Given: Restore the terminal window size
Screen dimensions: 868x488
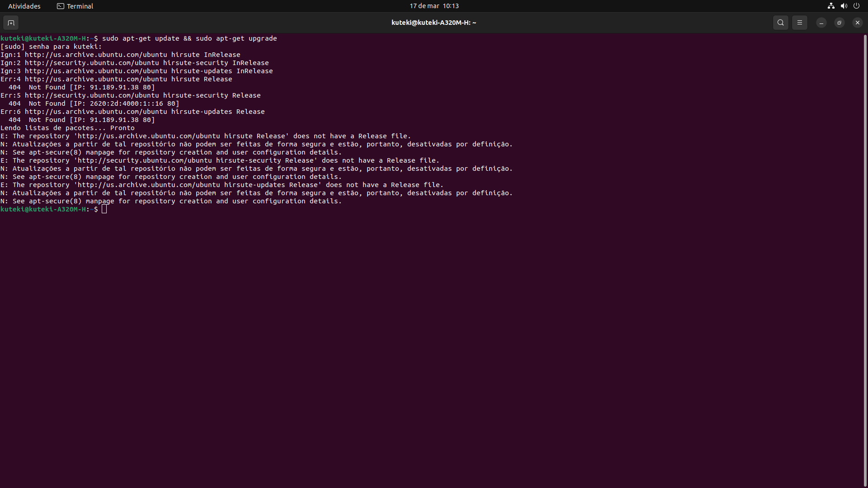Looking at the screenshot, I should click(x=839, y=23).
